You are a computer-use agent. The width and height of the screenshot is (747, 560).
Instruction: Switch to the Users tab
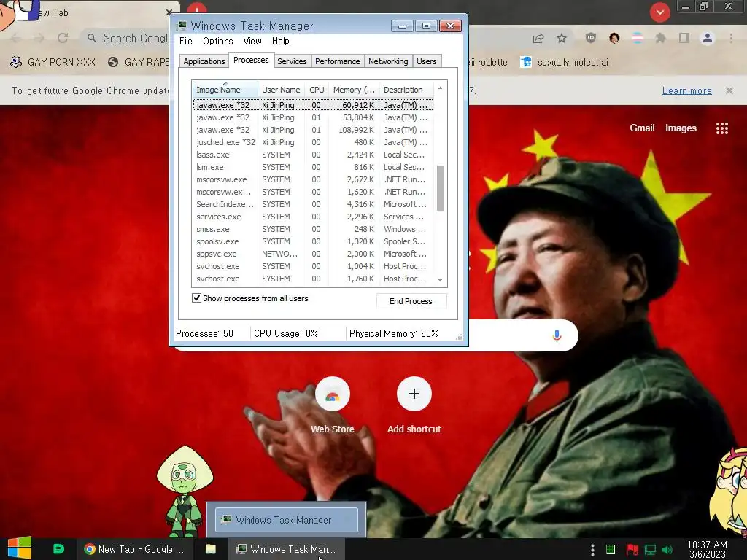(426, 61)
